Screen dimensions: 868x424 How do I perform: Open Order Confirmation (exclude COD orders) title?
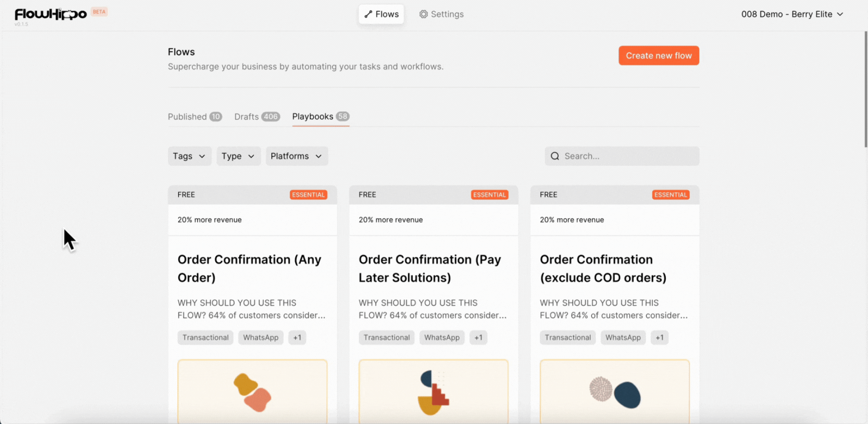click(x=603, y=268)
